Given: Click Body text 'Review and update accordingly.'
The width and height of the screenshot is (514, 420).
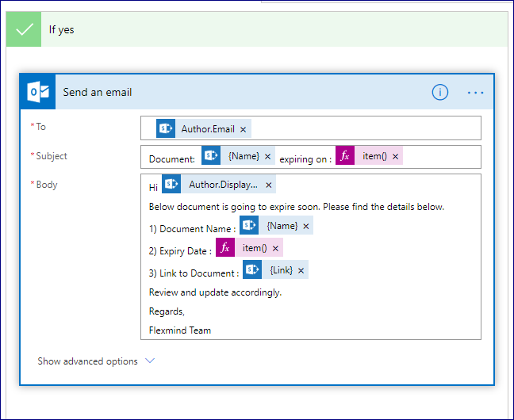Looking at the screenshot, I should pyautogui.click(x=215, y=292).
